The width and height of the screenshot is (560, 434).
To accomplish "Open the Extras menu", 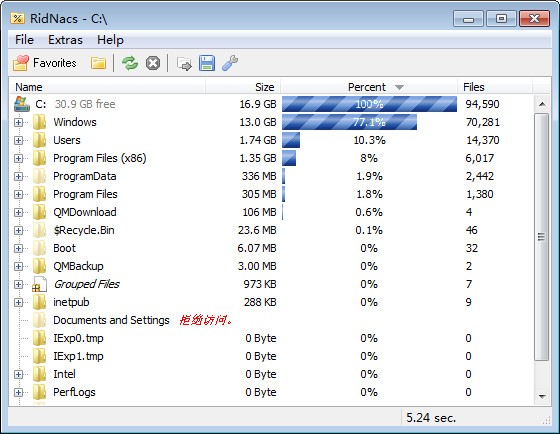I will (x=65, y=40).
